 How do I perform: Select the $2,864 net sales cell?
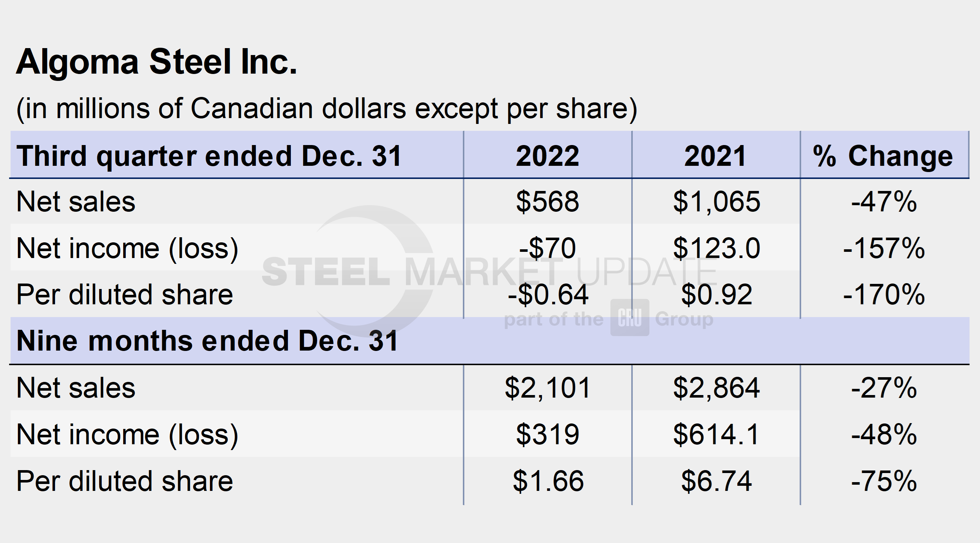717,388
